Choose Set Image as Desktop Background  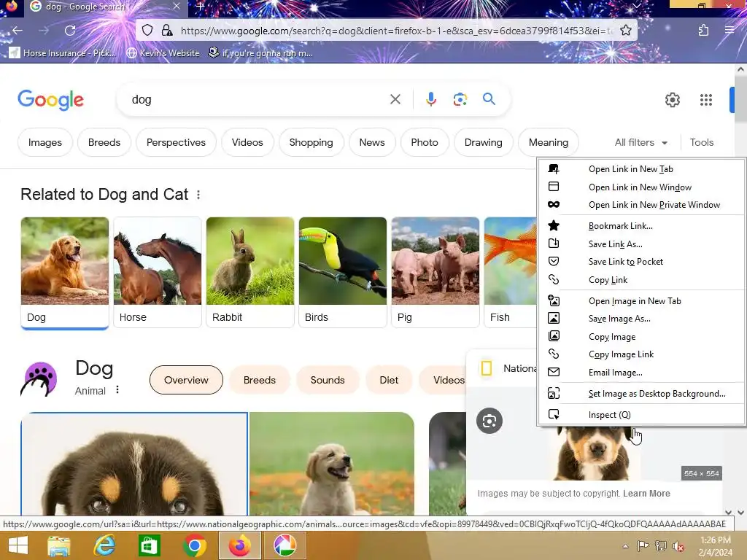point(641,394)
